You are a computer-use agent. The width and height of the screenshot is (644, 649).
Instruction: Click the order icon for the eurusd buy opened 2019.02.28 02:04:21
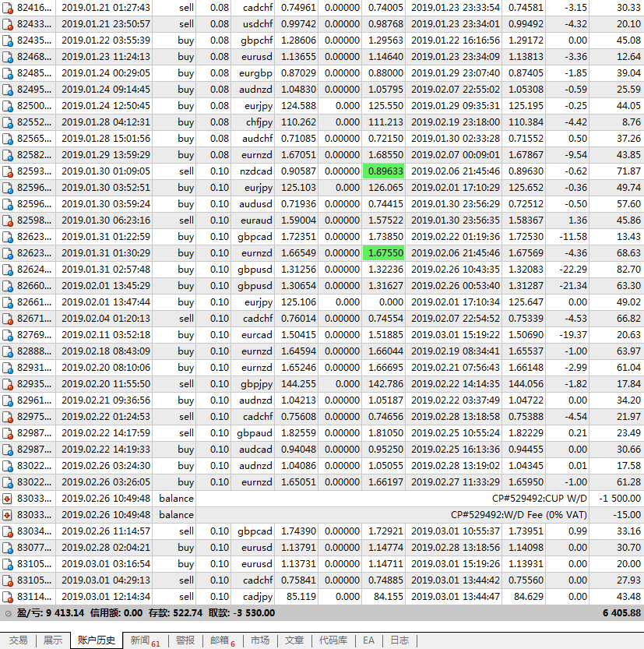click(x=8, y=548)
